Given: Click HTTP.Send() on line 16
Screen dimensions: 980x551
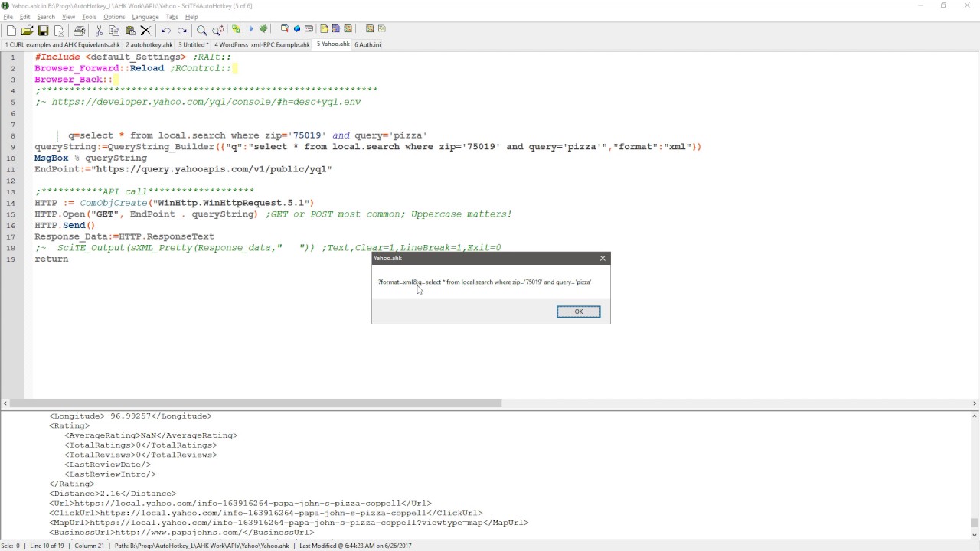Looking at the screenshot, I should tap(65, 225).
